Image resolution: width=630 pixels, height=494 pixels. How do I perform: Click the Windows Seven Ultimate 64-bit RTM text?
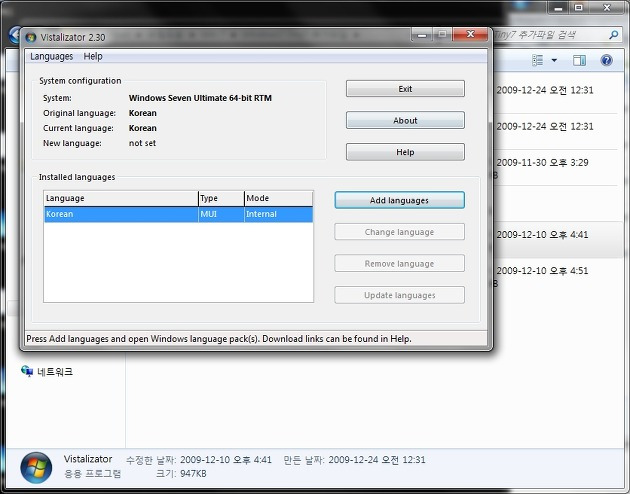coord(200,98)
